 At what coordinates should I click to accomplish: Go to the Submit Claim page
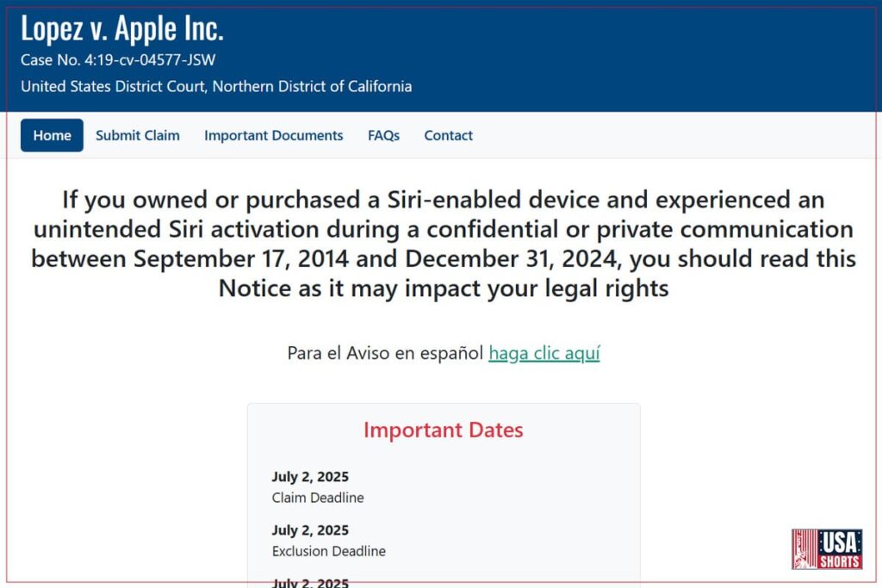138,135
